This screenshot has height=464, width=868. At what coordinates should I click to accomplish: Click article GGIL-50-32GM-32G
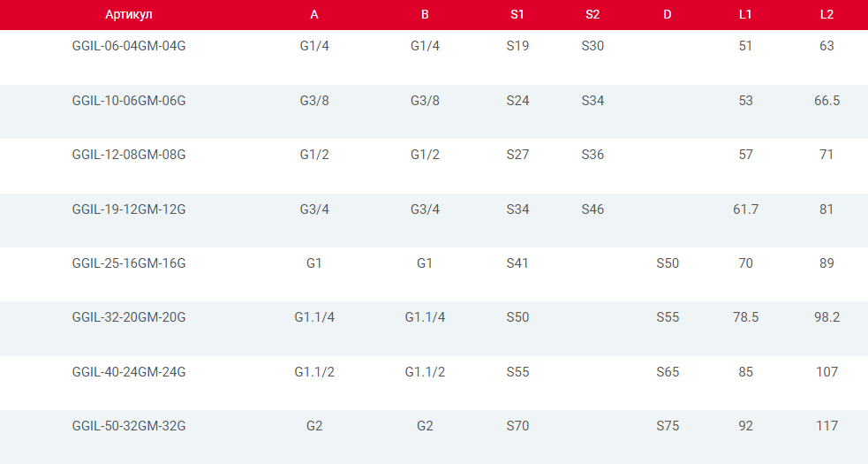coord(129,426)
